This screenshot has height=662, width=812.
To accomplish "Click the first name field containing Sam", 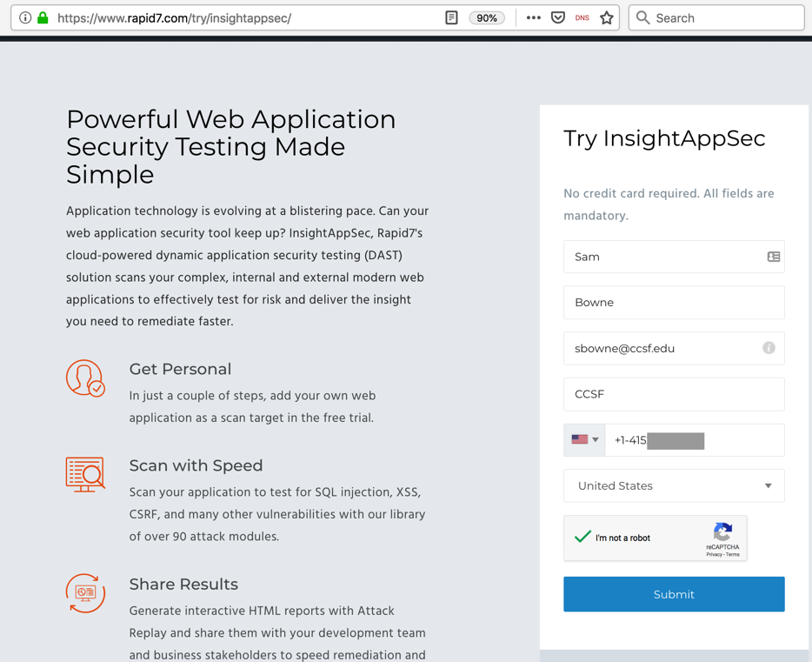I will tap(674, 257).
